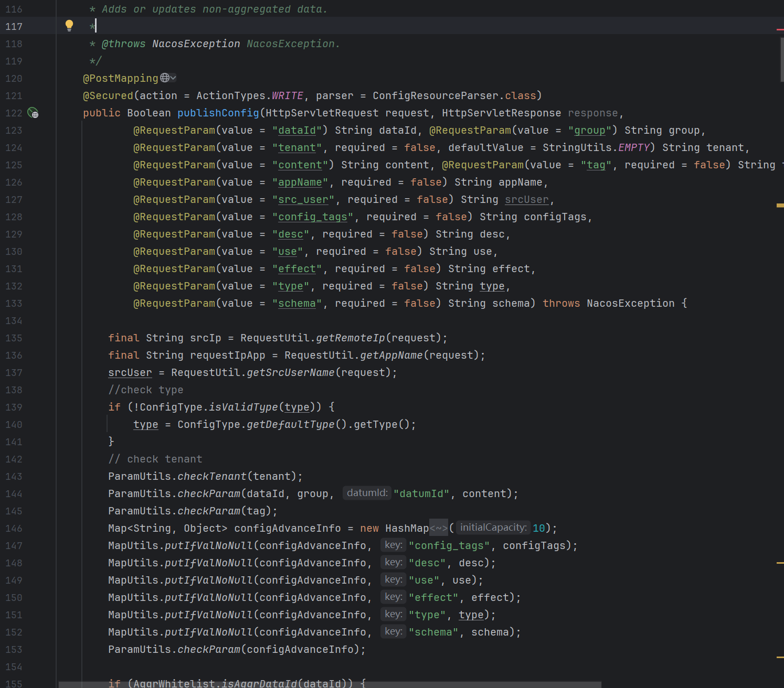Click the key hint before "schema"
The image size is (784, 688).
[393, 632]
